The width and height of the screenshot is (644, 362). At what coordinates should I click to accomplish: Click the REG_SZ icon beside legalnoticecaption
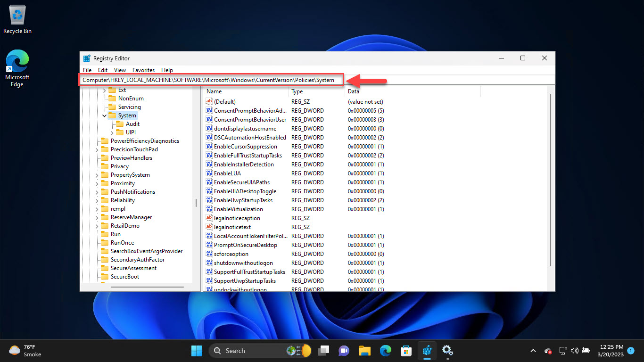(x=209, y=218)
